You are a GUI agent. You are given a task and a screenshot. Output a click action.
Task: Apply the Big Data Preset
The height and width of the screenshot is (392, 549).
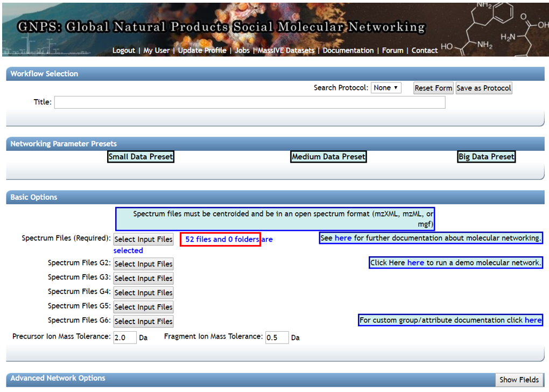(x=487, y=157)
